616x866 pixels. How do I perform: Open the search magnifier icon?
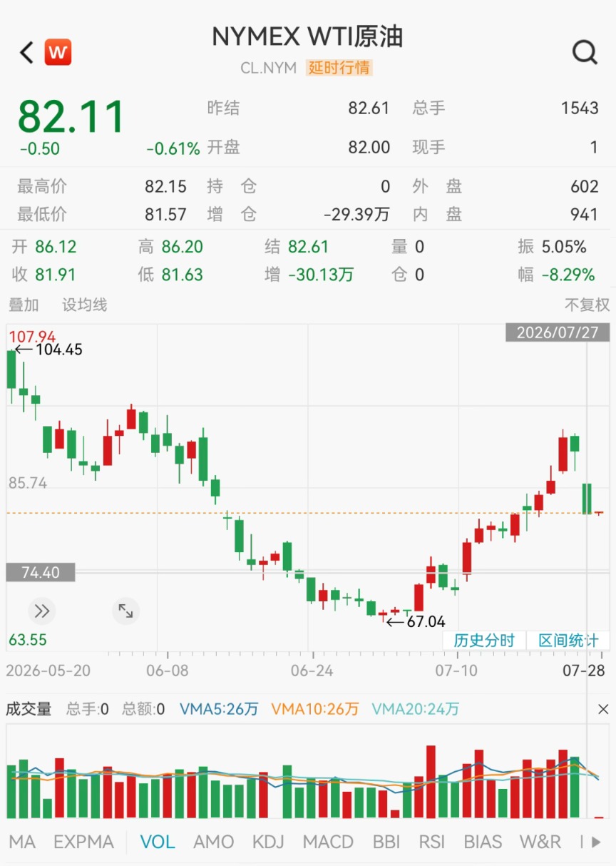click(x=585, y=51)
